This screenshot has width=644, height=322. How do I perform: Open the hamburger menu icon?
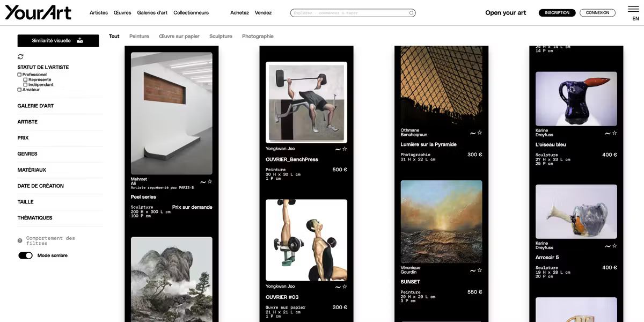[x=633, y=9]
